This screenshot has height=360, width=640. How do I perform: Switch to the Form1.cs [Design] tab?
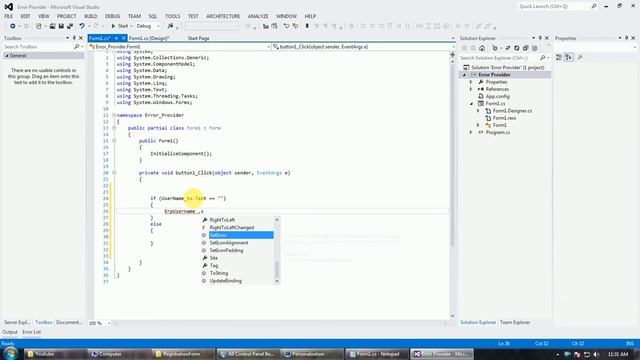coord(149,38)
